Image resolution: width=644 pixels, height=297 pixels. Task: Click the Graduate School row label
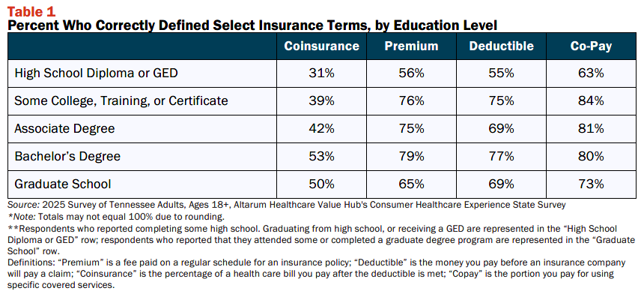click(x=63, y=184)
